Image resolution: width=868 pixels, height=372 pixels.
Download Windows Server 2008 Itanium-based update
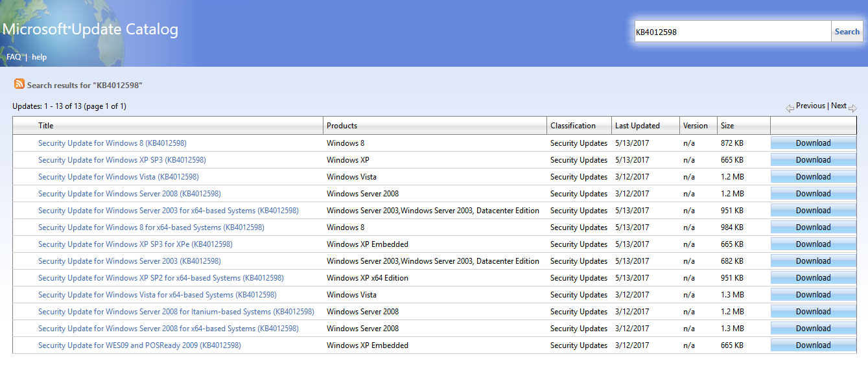point(813,312)
